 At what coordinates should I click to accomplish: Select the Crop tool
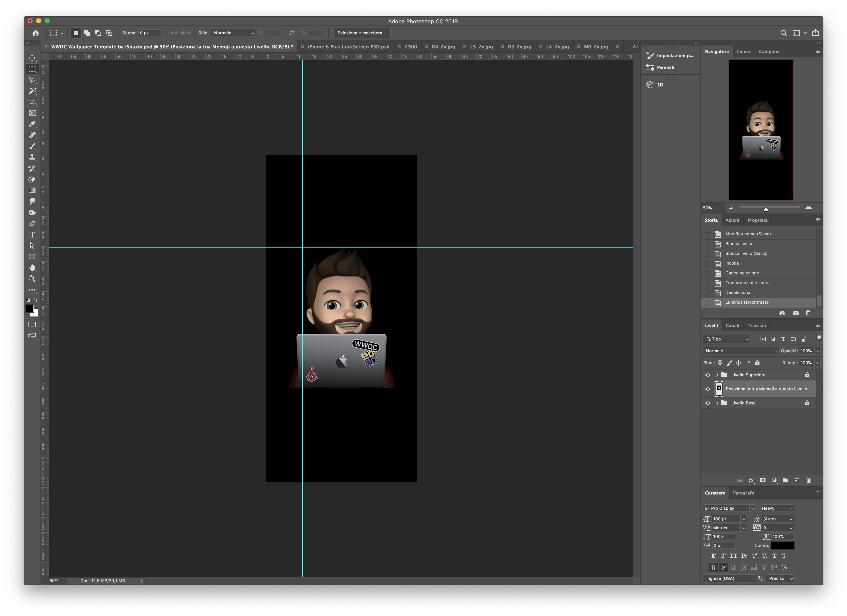coord(32,102)
